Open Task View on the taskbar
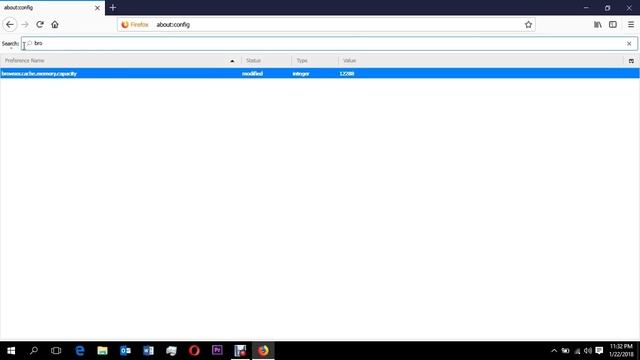 pyautogui.click(x=56, y=351)
